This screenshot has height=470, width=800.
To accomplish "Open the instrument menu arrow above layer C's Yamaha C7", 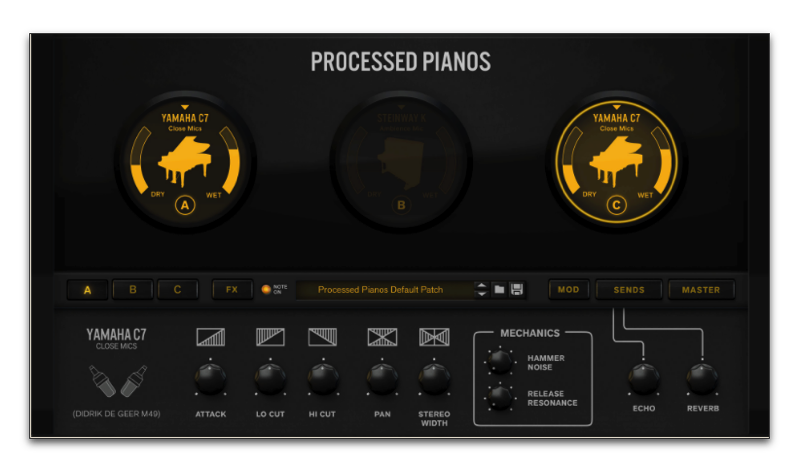I will tap(616, 107).
